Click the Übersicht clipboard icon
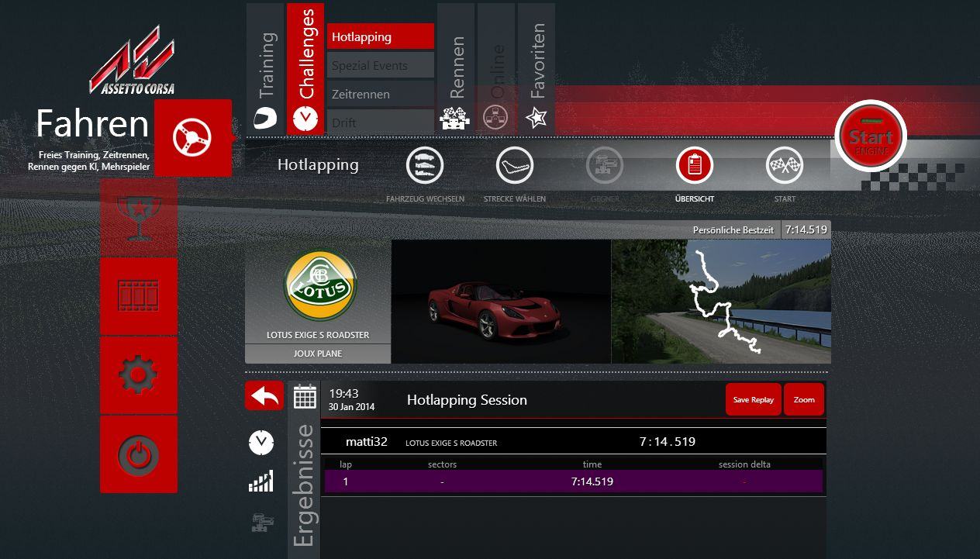This screenshot has height=559, width=980. click(x=695, y=165)
